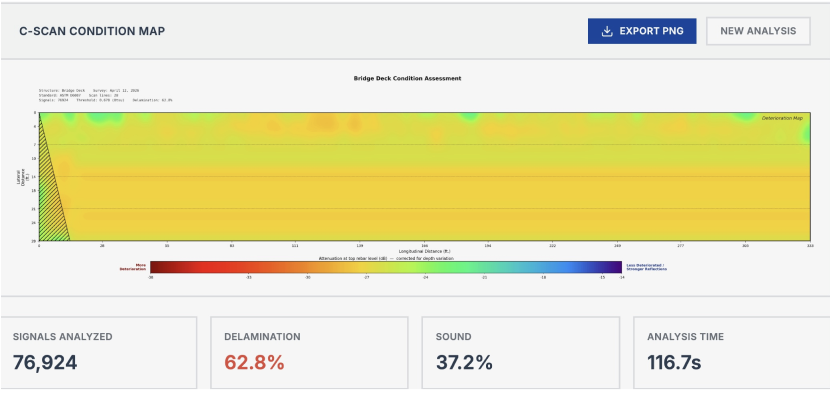Click the deterioration heat map area

(425, 176)
